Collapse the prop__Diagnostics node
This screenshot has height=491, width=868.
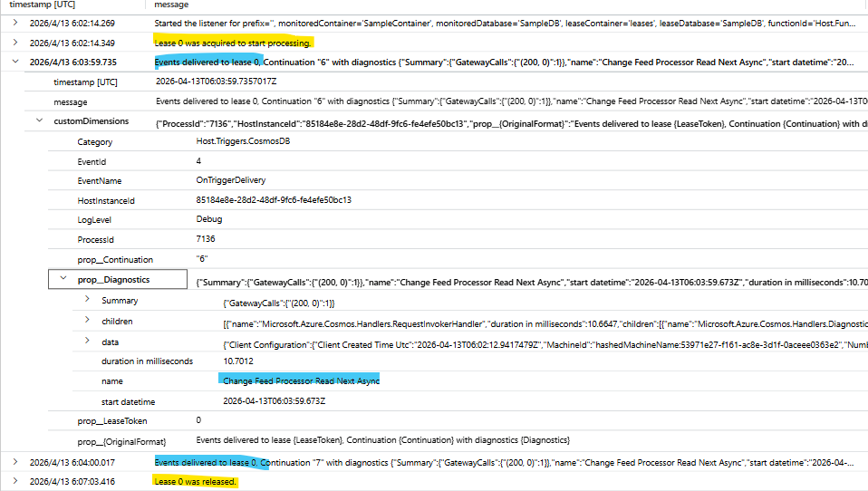click(63, 281)
